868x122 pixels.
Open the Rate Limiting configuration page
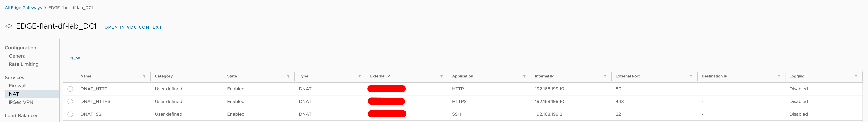pos(23,64)
